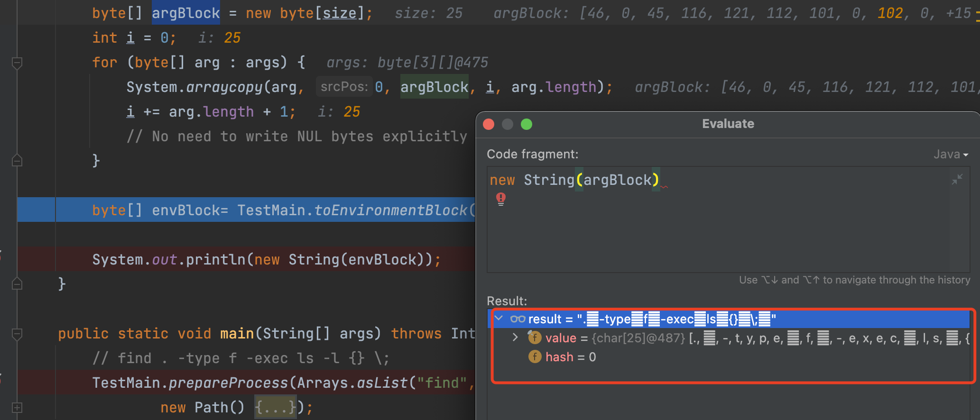Image resolution: width=980 pixels, height=420 pixels.
Task: Collapse the for loop fold marker
Action: (x=17, y=63)
